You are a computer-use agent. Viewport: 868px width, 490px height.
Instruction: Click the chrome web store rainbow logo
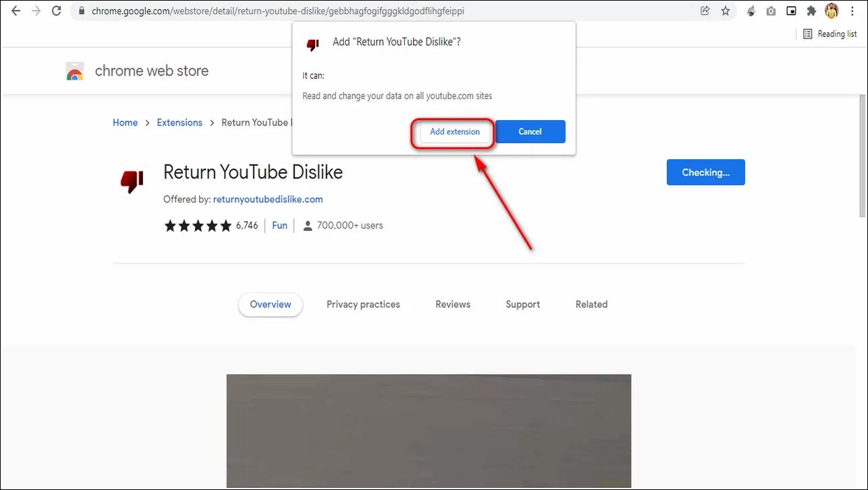[74, 71]
